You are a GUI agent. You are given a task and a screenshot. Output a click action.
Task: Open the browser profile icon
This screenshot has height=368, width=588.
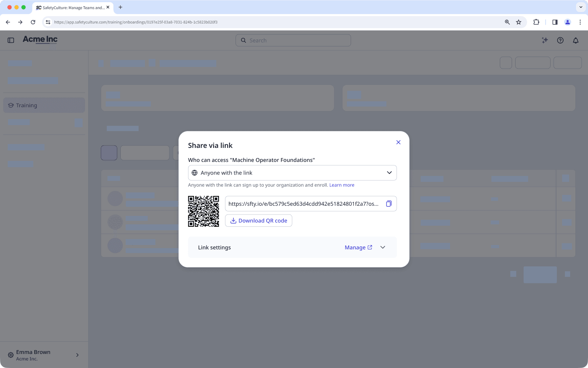[x=568, y=22]
